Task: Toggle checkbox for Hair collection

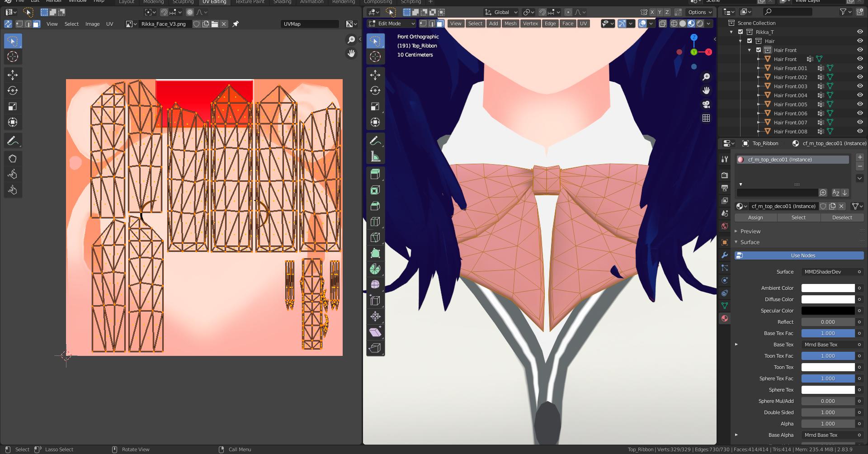Action: [750, 41]
